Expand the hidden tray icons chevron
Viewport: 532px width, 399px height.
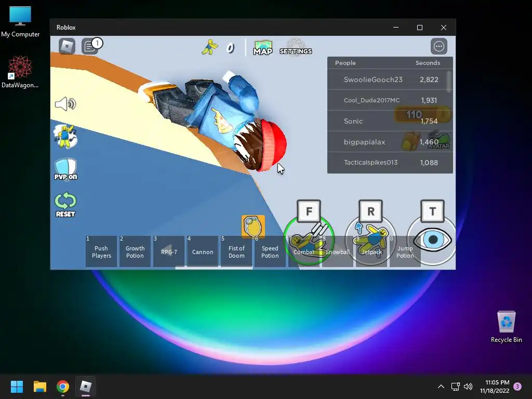click(441, 387)
